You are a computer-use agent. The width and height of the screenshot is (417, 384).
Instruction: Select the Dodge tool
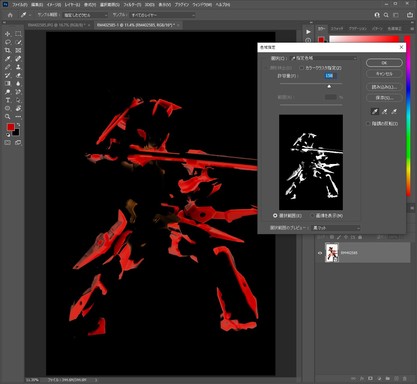tap(7, 92)
